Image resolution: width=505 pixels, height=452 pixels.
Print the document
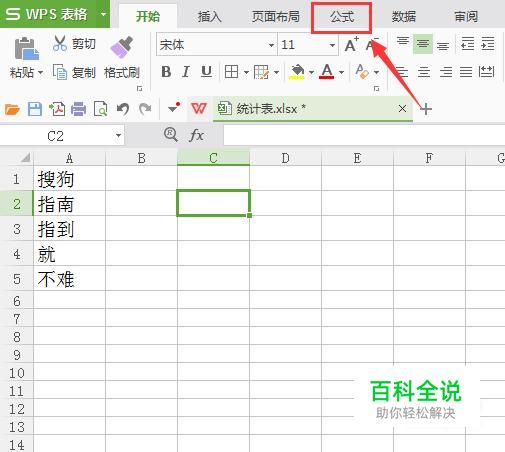pos(79,109)
